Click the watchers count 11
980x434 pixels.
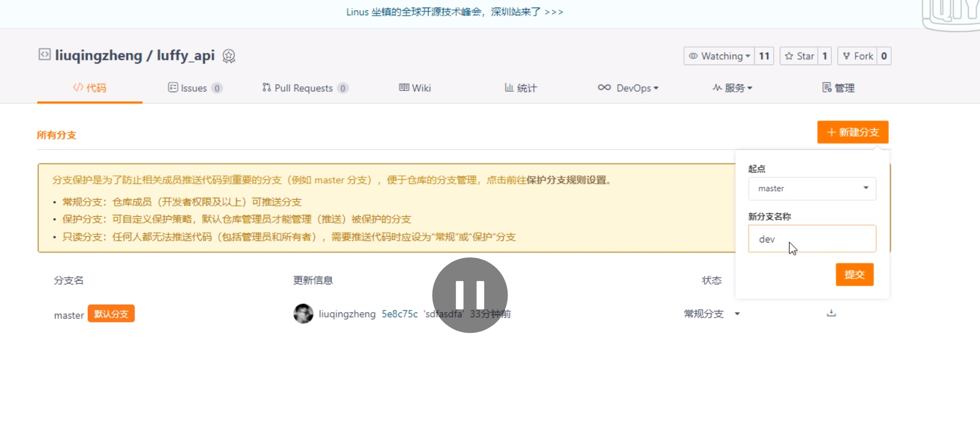pyautogui.click(x=764, y=56)
